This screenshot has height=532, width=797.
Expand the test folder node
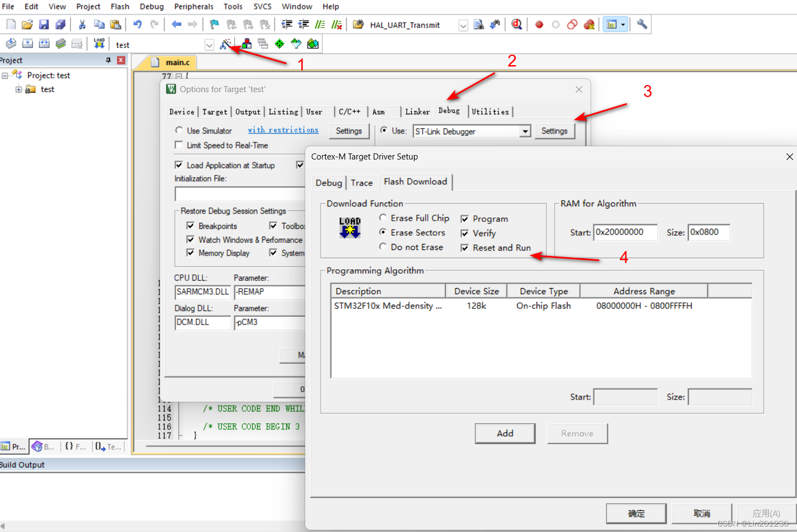pyautogui.click(x=18, y=89)
